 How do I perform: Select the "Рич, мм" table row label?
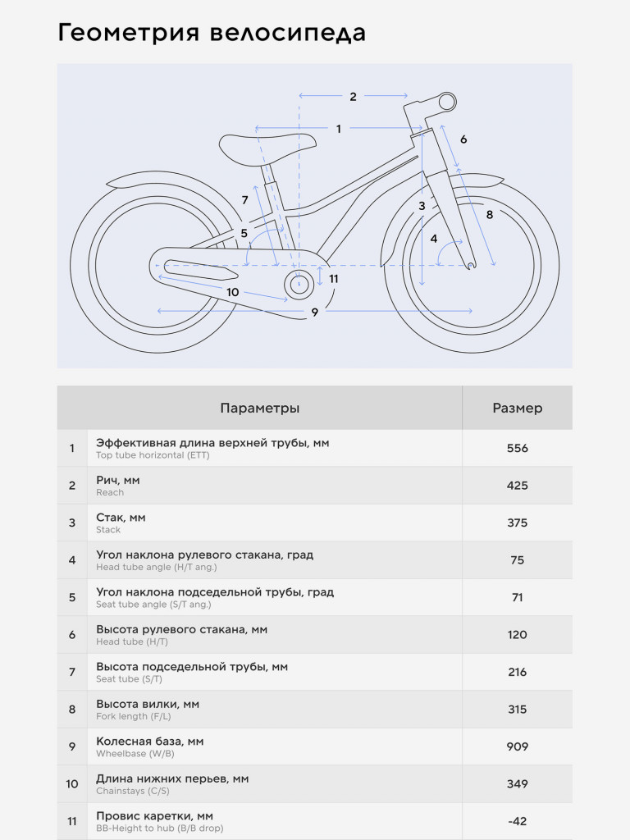click(118, 480)
